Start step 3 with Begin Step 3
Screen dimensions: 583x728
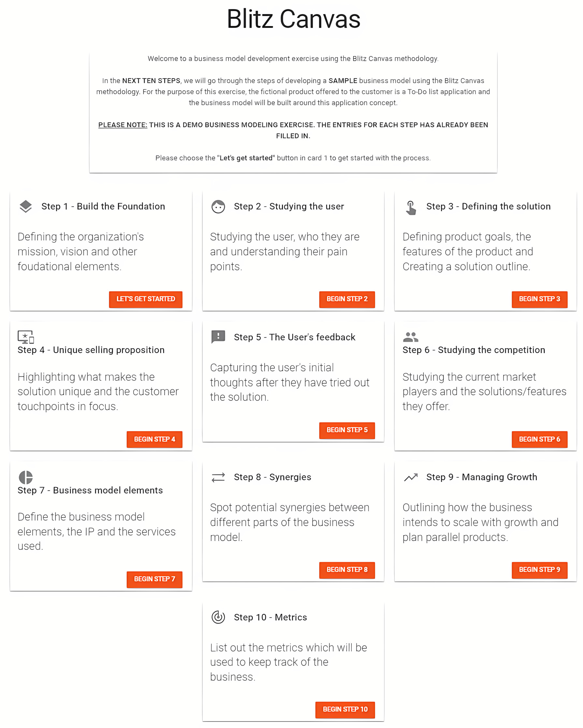[539, 299]
